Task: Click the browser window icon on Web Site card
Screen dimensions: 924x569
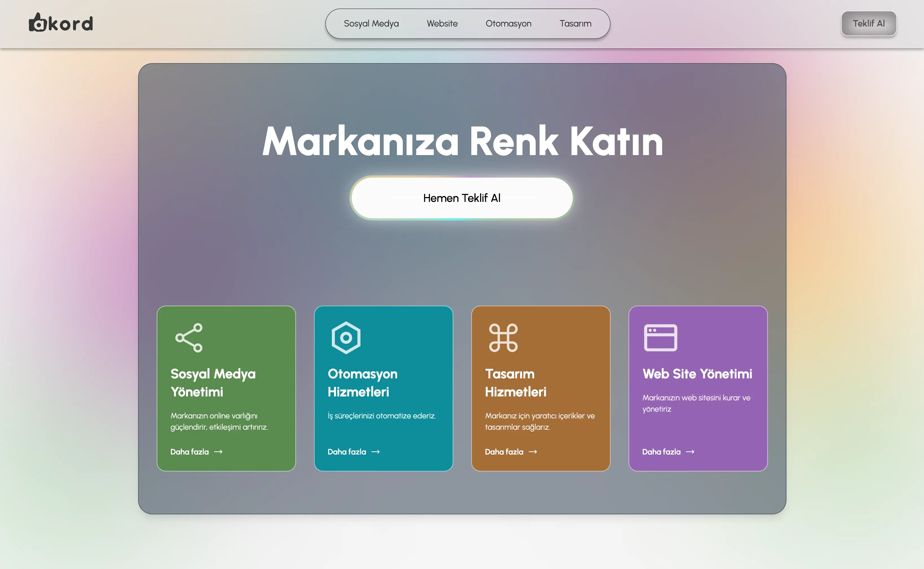Action: tap(660, 338)
